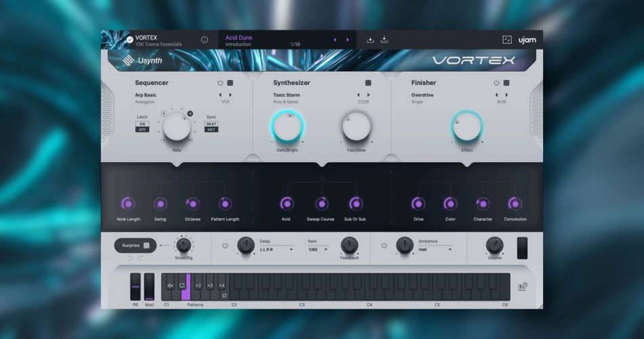
Task: Click the save preset download icon
Action: coord(370,40)
